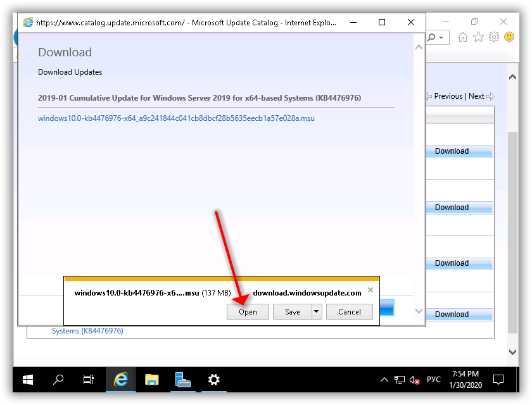Click the network icon in system tray
Screen dimensions: 532x405
coord(400,380)
